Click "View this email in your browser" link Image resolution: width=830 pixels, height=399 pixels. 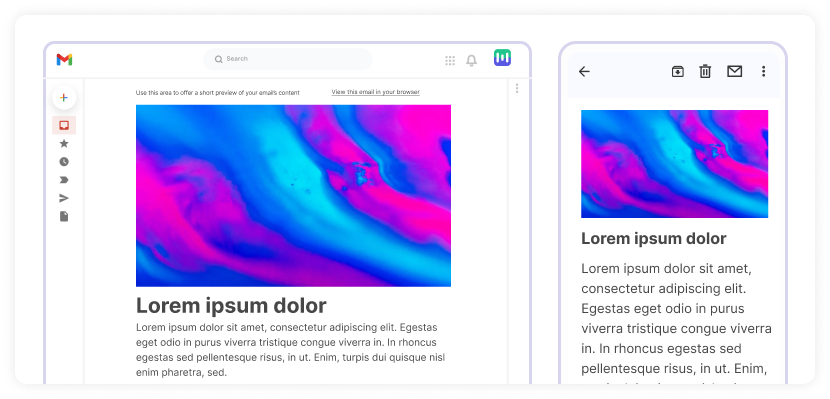coord(376,92)
